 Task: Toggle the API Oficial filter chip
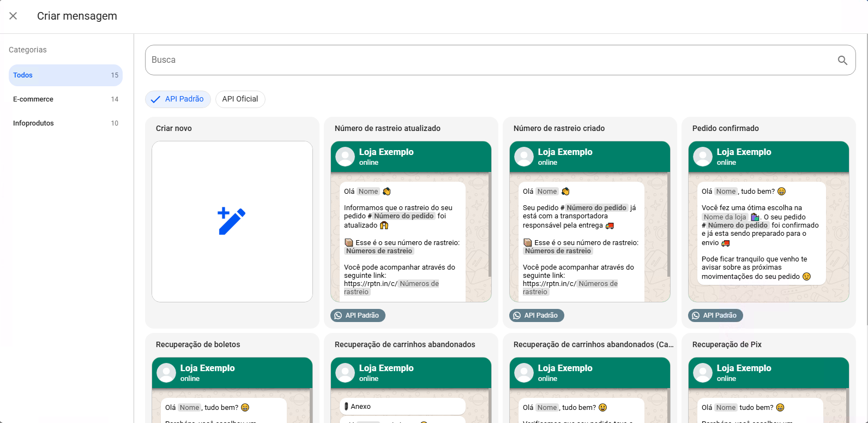240,99
